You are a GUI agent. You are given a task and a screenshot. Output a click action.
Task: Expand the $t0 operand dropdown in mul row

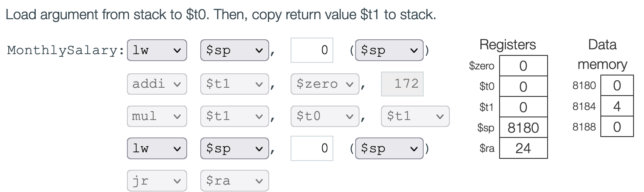(325, 116)
